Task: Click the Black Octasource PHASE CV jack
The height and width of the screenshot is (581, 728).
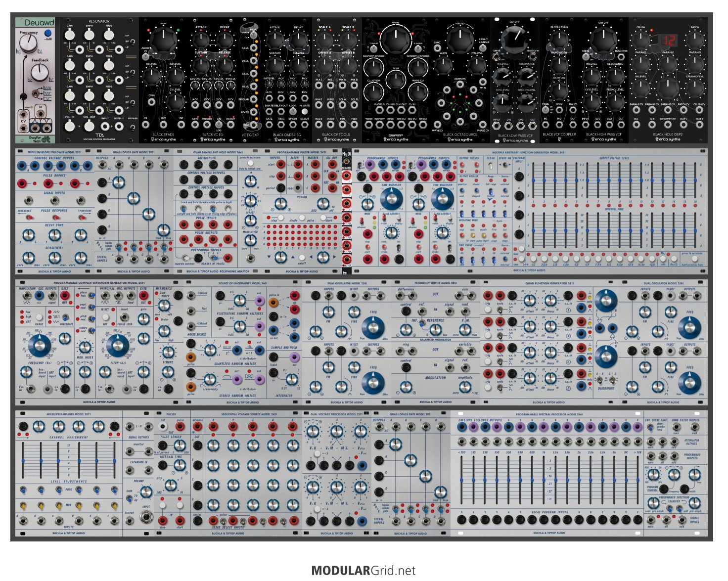Action: 483,126
